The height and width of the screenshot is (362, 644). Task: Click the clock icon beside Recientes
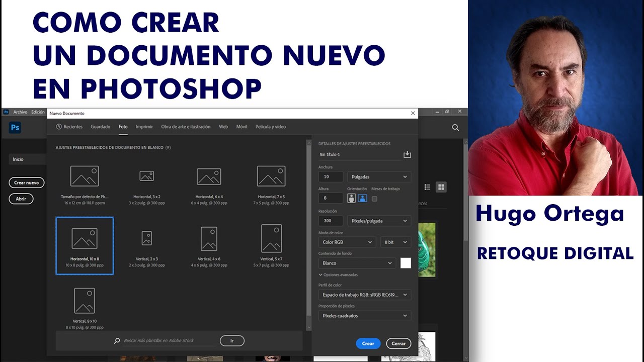point(59,127)
